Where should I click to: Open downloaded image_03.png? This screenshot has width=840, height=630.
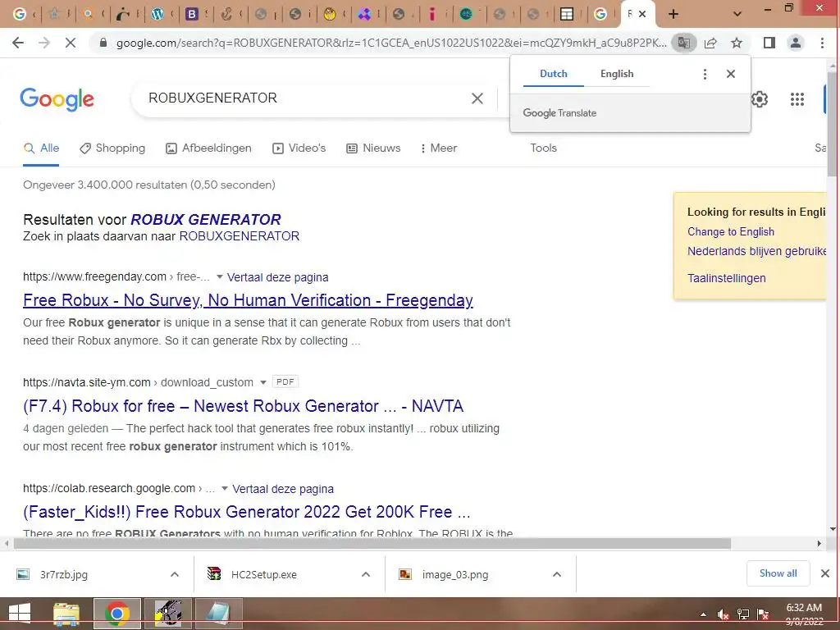454,575
